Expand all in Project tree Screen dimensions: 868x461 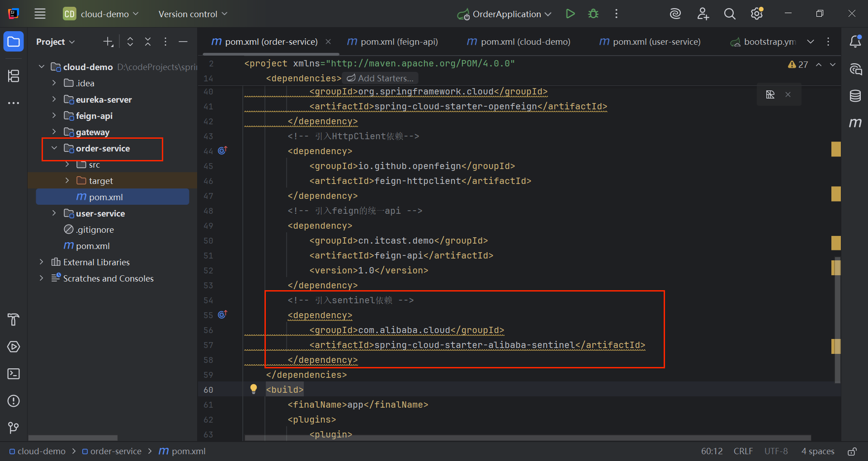pyautogui.click(x=130, y=42)
